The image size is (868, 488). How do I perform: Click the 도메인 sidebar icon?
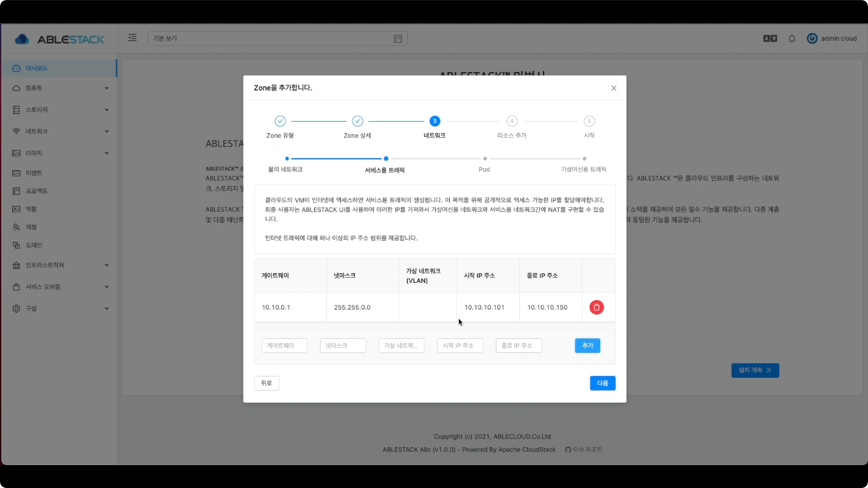[17, 245]
